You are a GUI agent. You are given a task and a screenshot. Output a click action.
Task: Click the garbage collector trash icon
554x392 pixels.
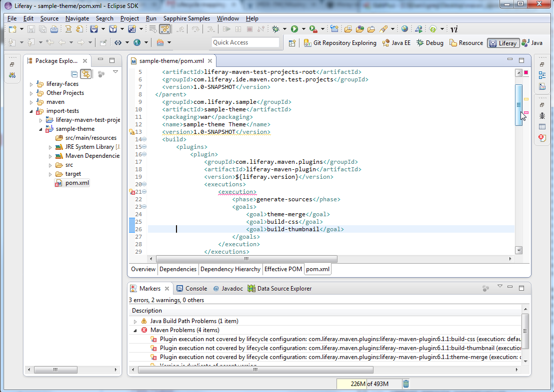[x=406, y=384]
